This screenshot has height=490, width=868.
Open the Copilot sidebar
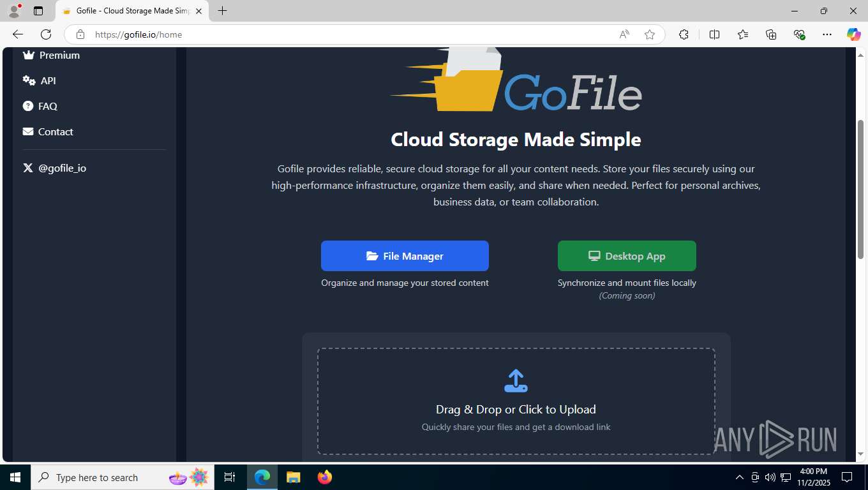click(854, 34)
